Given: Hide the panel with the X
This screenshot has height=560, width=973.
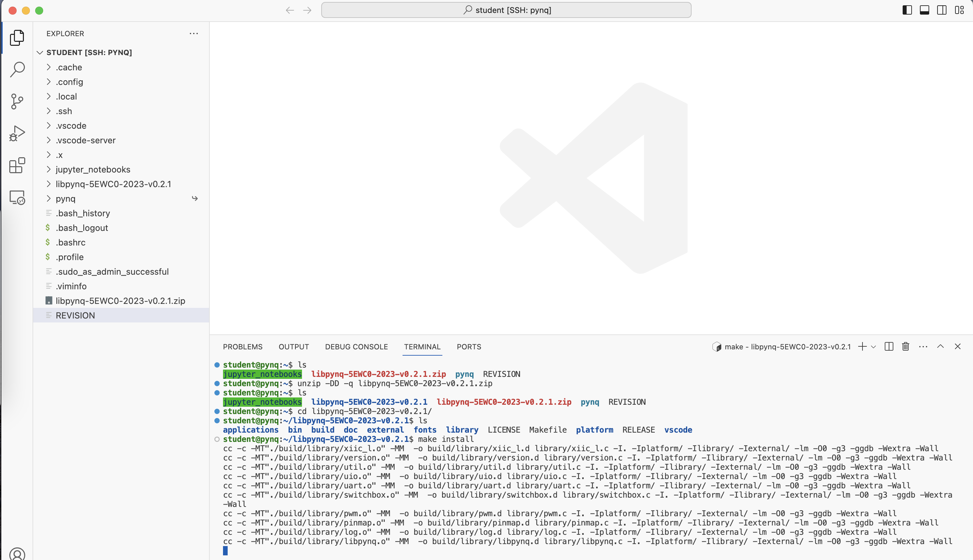Looking at the screenshot, I should (958, 347).
